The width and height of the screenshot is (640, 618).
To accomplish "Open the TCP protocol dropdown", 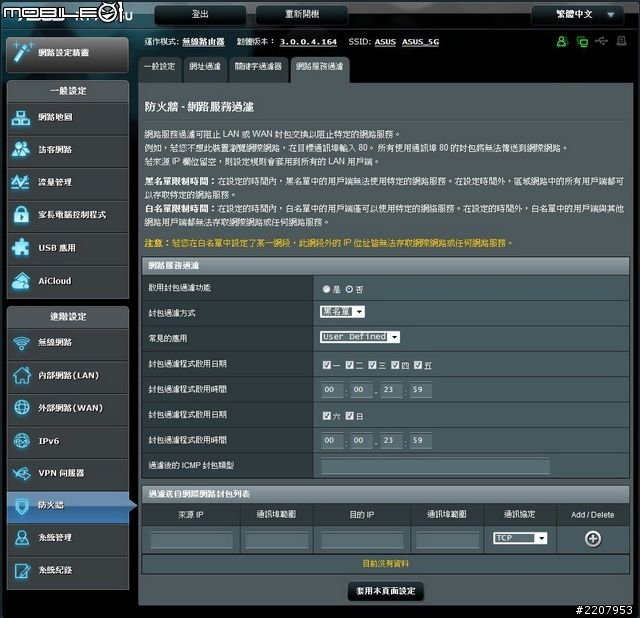I will [520, 538].
